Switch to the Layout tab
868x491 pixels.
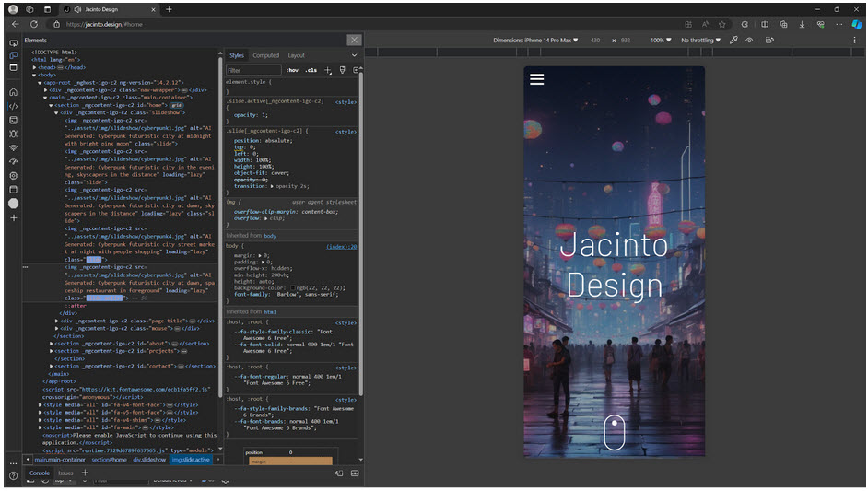pyautogui.click(x=296, y=55)
